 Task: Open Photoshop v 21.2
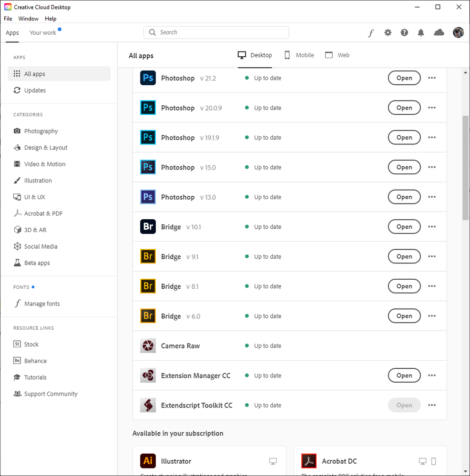[x=404, y=78]
